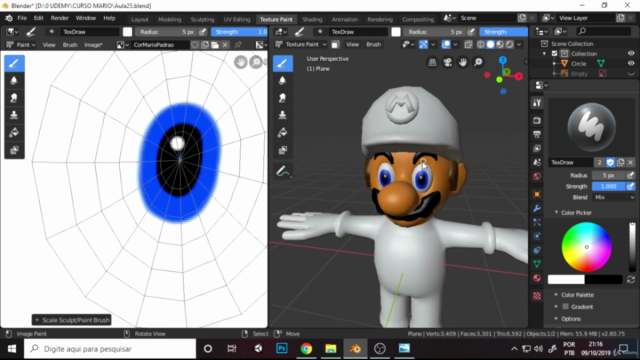Open Material properties tab
640x360 pixels.
click(537, 278)
